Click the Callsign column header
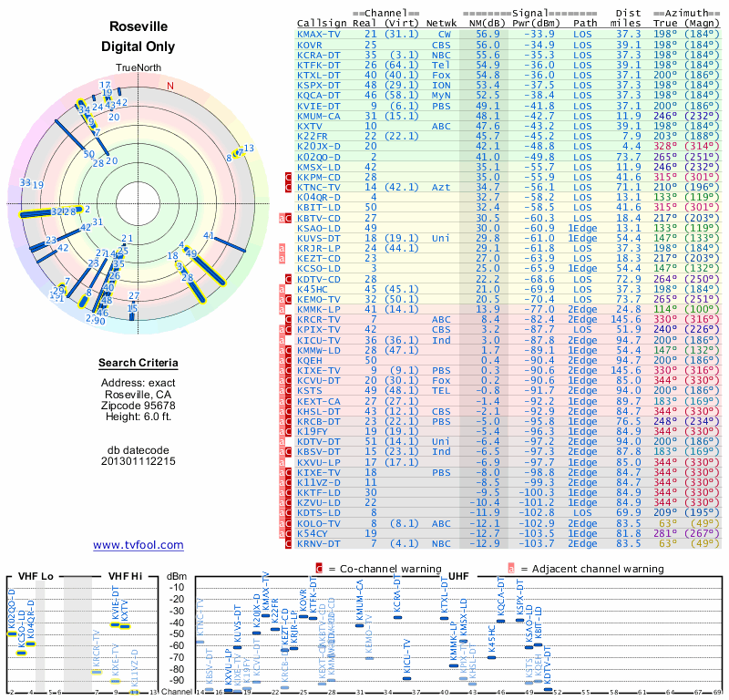 (x=322, y=24)
